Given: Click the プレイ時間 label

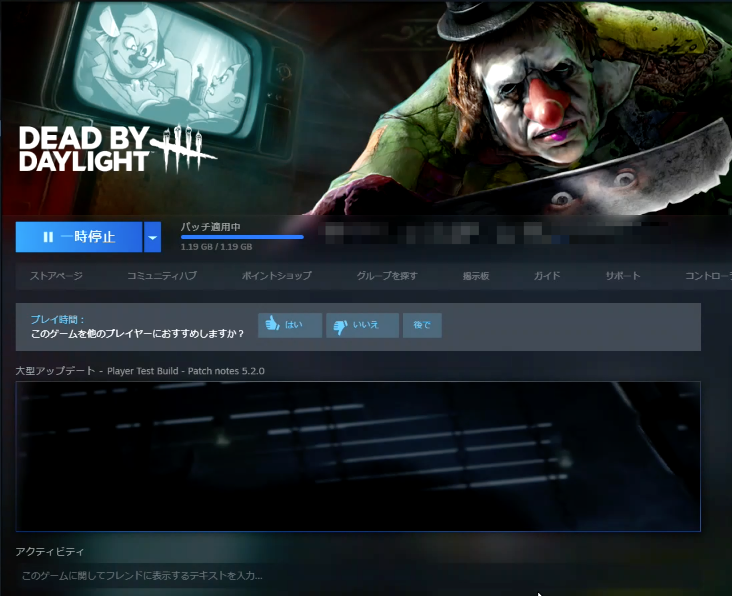Looking at the screenshot, I should (58, 320).
